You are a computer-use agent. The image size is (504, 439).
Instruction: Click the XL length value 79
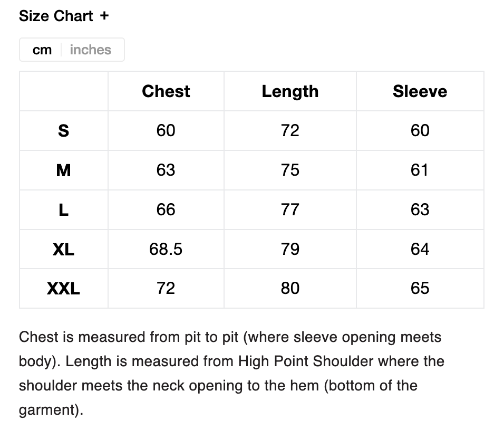(290, 249)
